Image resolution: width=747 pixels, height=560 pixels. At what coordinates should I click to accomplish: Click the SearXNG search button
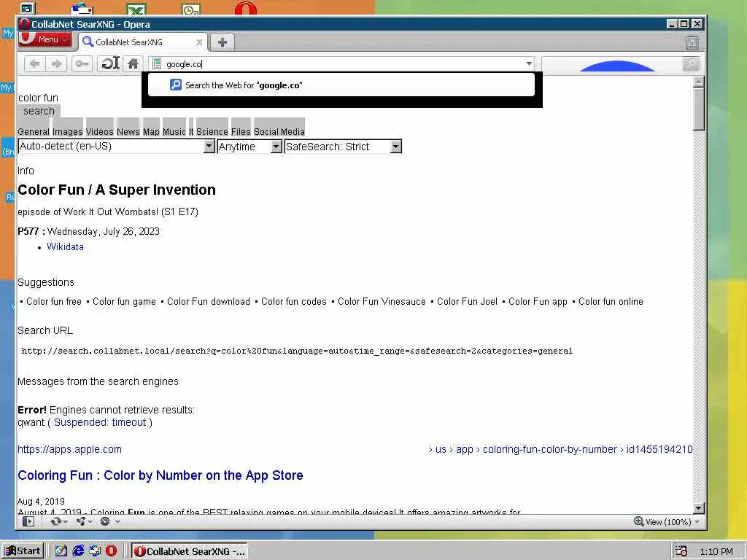39,111
